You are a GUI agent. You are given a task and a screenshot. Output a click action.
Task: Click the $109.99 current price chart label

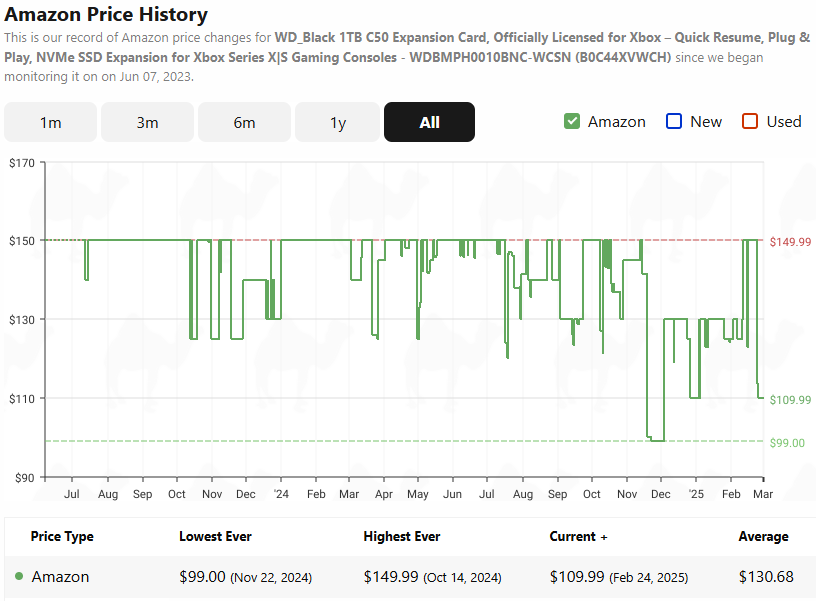[x=790, y=400]
